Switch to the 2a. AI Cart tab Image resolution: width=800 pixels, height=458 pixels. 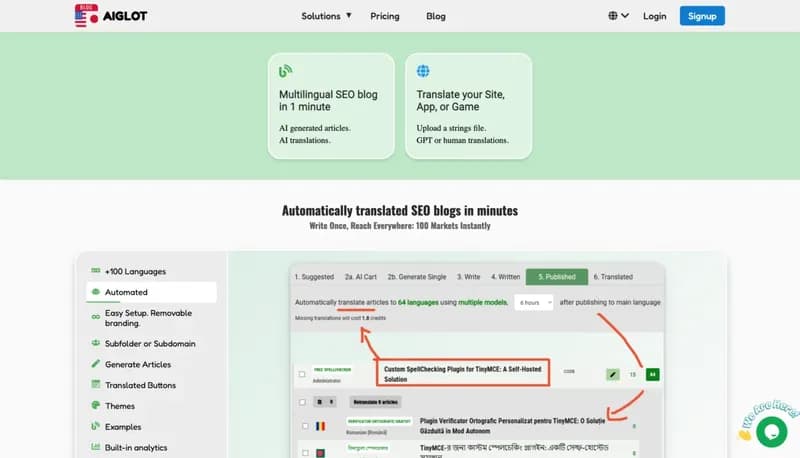tap(361, 276)
